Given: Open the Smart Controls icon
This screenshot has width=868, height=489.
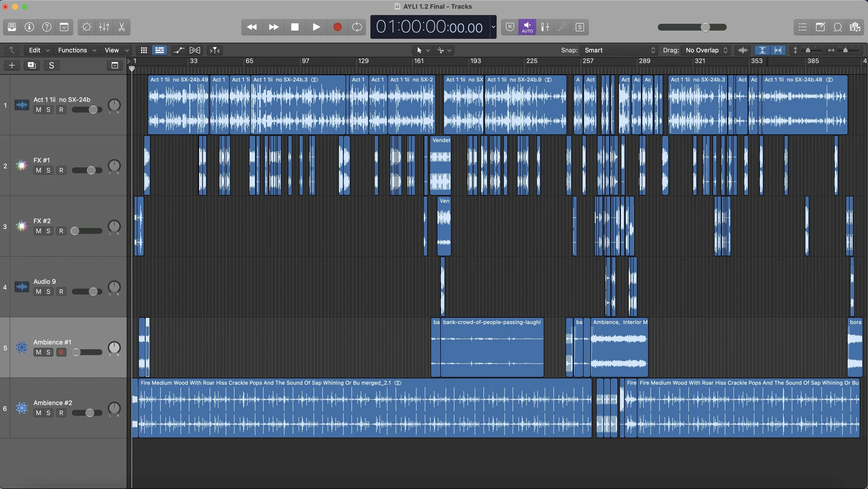Looking at the screenshot, I should [86, 27].
